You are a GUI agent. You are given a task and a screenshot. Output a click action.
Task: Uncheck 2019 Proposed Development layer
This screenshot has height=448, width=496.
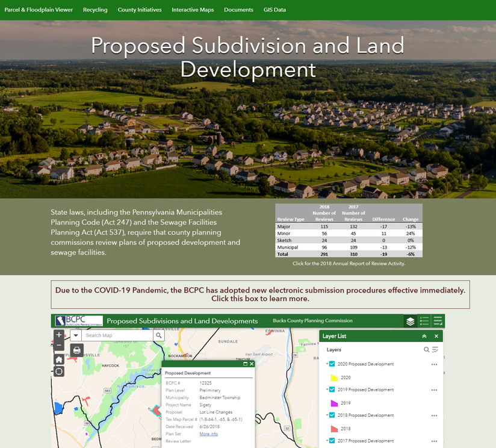click(x=332, y=390)
